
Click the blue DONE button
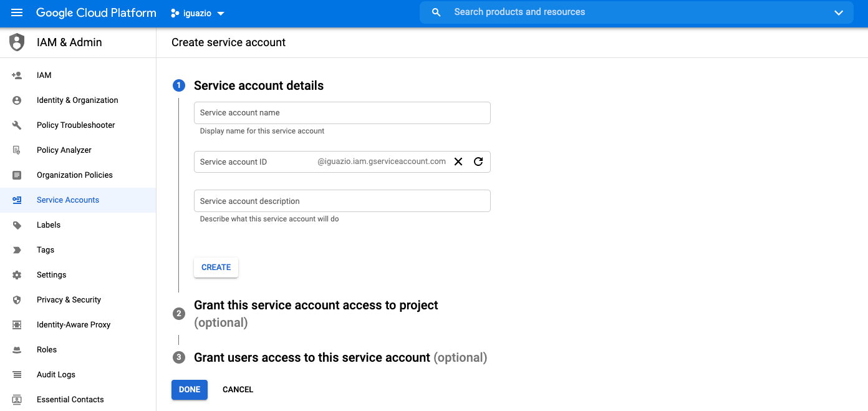pos(190,390)
